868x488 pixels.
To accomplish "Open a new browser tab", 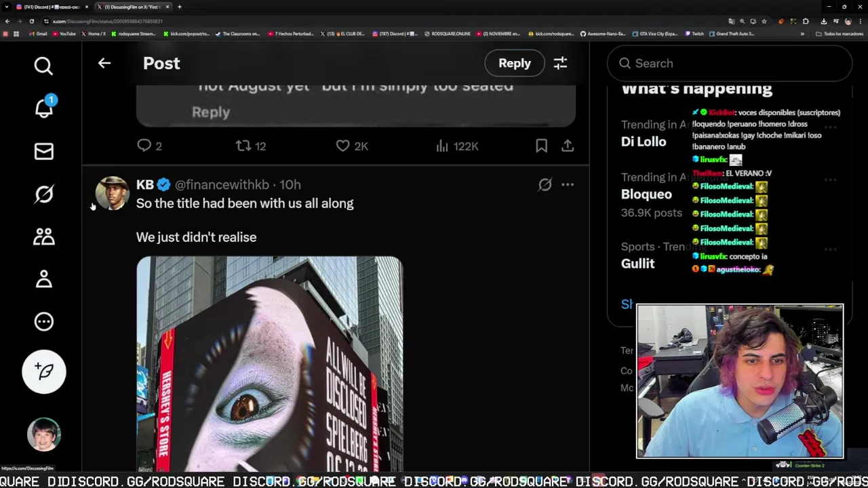I will [179, 7].
